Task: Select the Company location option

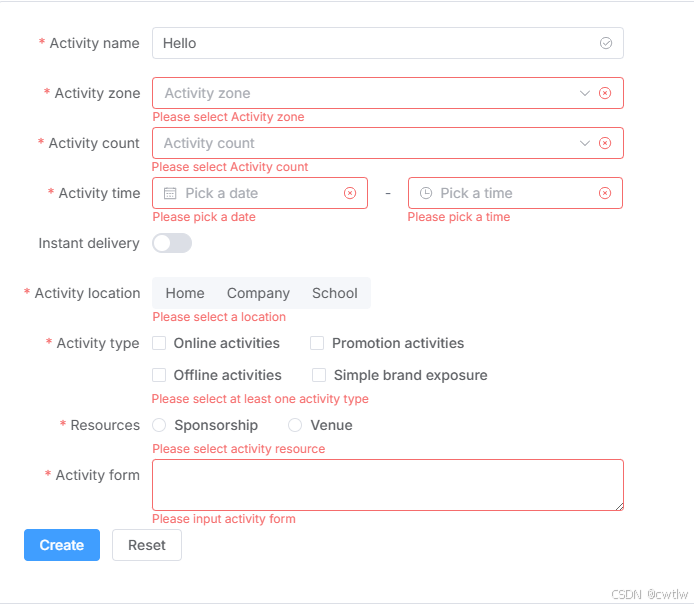Action: pos(258,293)
